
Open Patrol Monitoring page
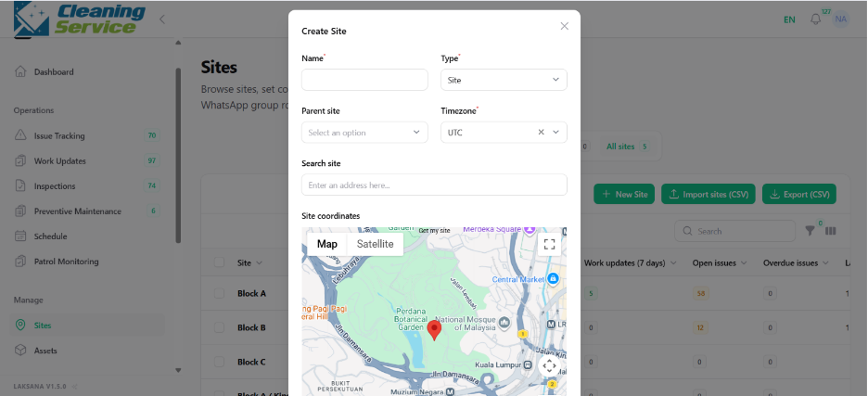click(x=67, y=262)
